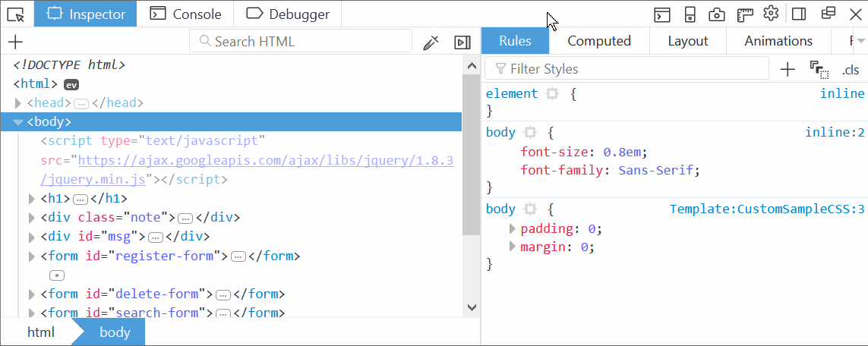This screenshot has height=346, width=868.
Task: Add a new CSS rule
Action: (x=788, y=69)
